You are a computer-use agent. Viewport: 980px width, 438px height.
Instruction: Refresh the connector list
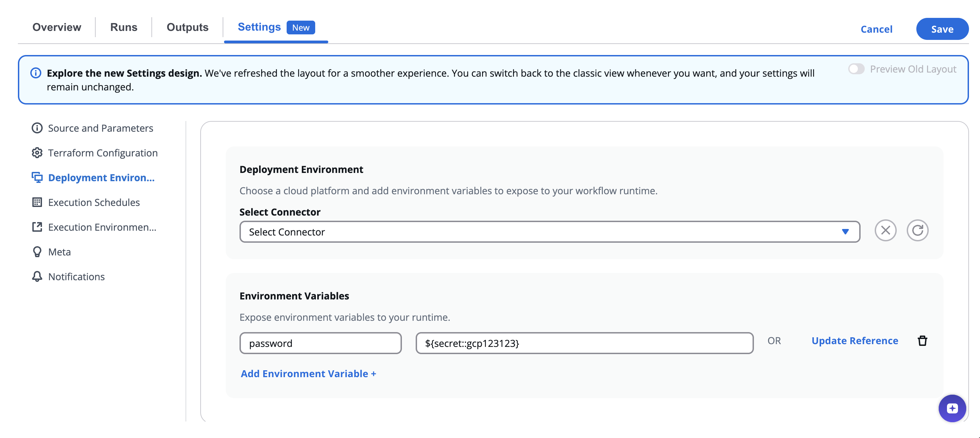[917, 230]
